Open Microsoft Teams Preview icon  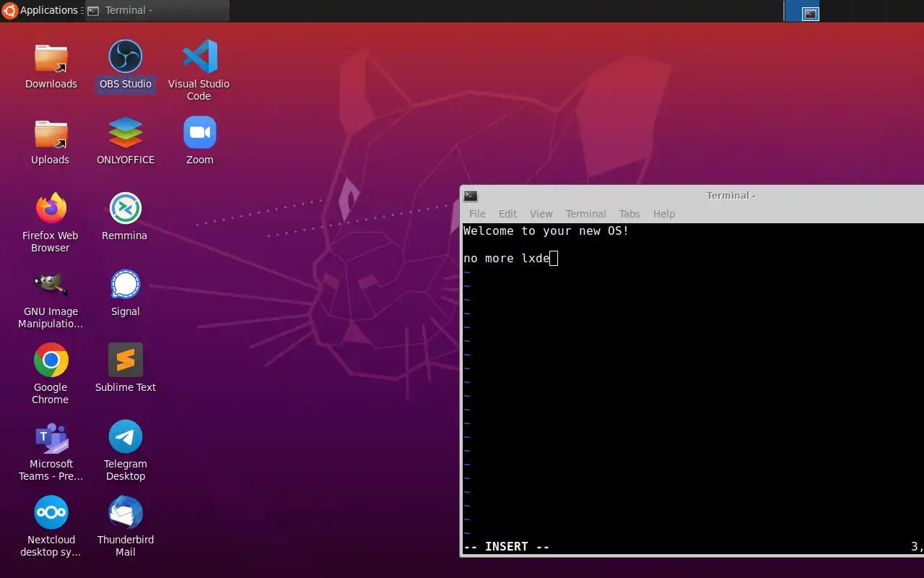51,437
